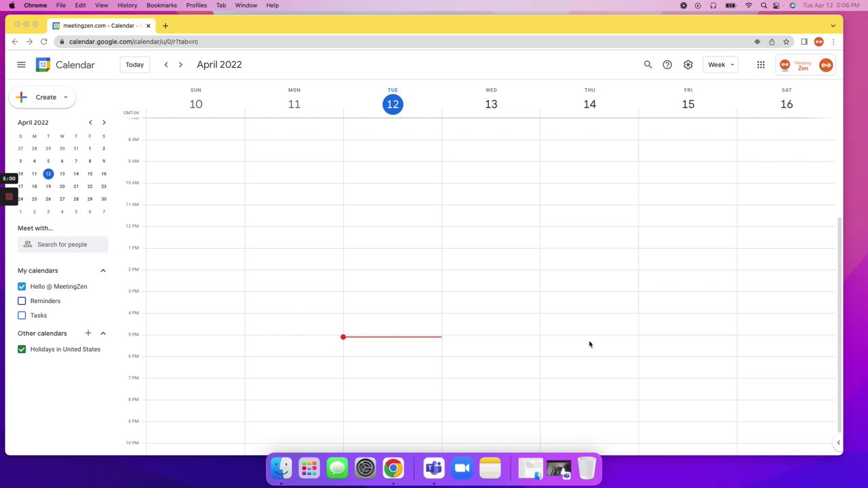The width and height of the screenshot is (868, 488).
Task: Open the Profiles menu
Action: 197,5
